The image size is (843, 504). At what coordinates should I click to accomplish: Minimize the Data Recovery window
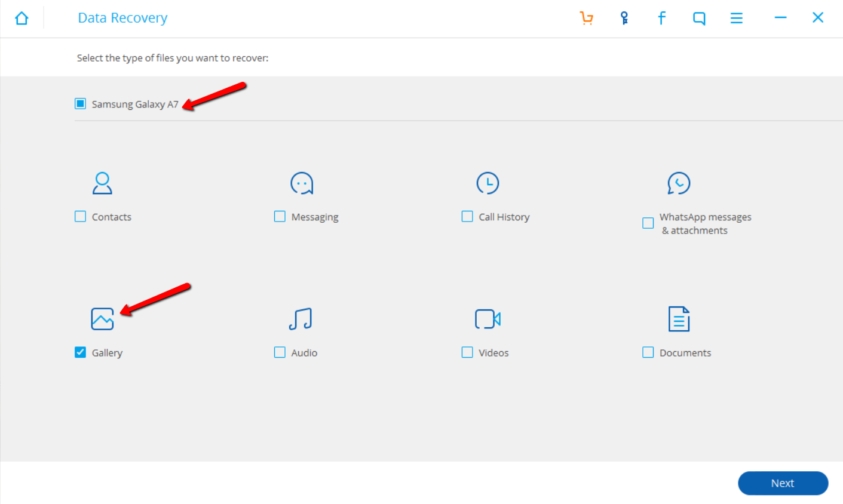[x=780, y=18]
